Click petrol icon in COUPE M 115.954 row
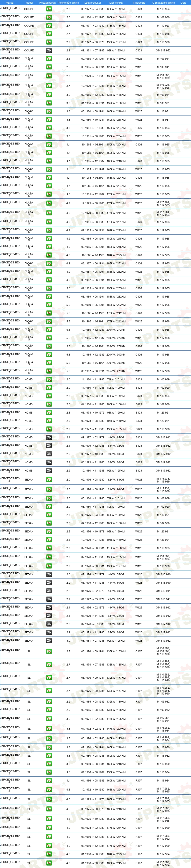 pyautogui.click(x=49, y=9)
